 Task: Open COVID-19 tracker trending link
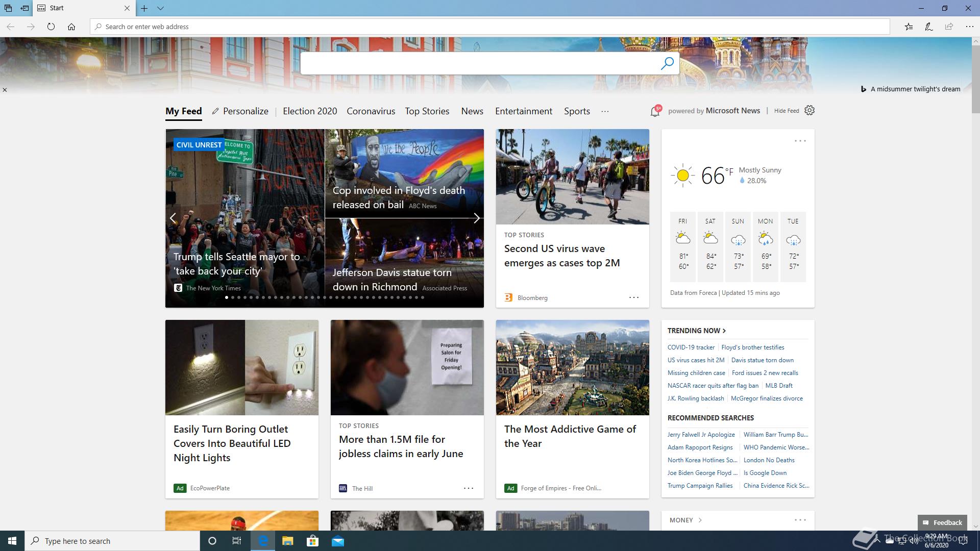691,347
